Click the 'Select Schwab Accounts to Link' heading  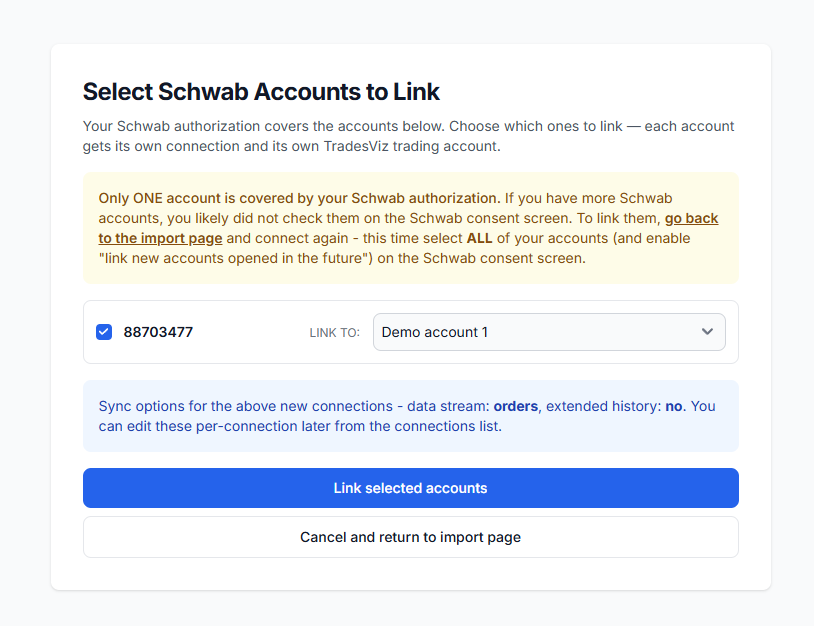(261, 91)
